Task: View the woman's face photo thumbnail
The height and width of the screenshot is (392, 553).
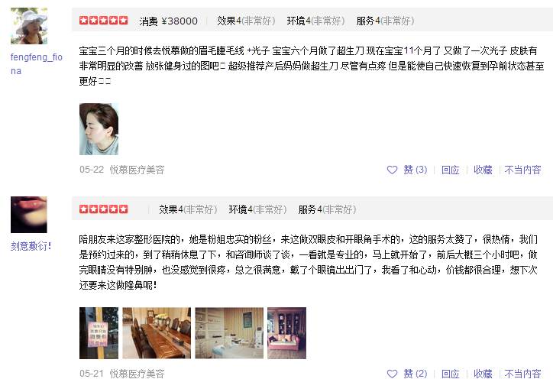Action: pyautogui.click(x=99, y=129)
